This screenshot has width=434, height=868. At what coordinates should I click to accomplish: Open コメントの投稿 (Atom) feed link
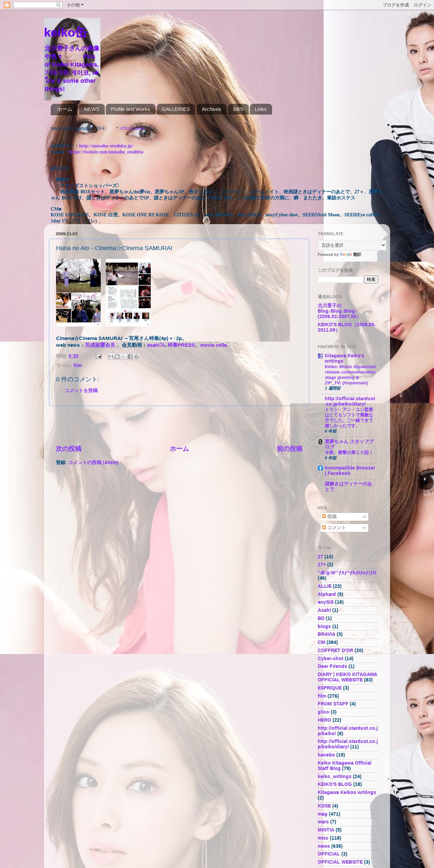click(93, 462)
